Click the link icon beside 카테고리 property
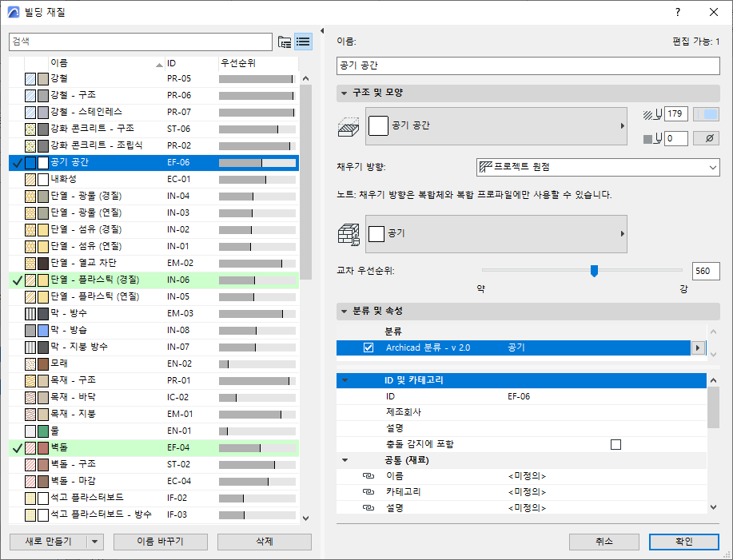The image size is (733, 560). click(368, 492)
